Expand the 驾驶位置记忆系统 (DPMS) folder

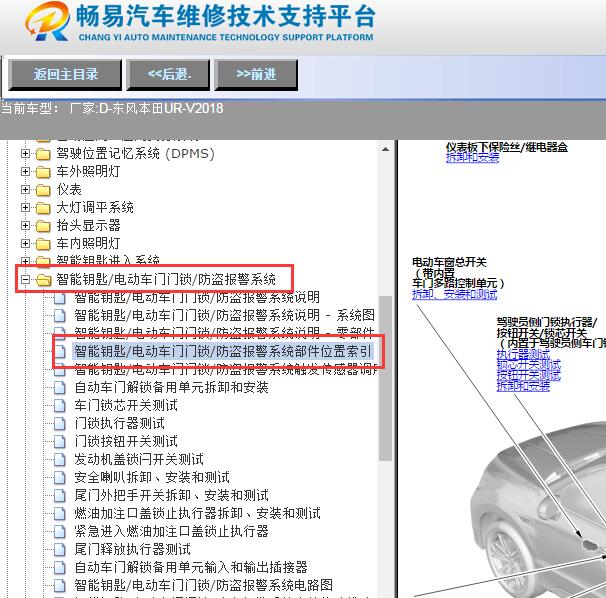coord(26,154)
